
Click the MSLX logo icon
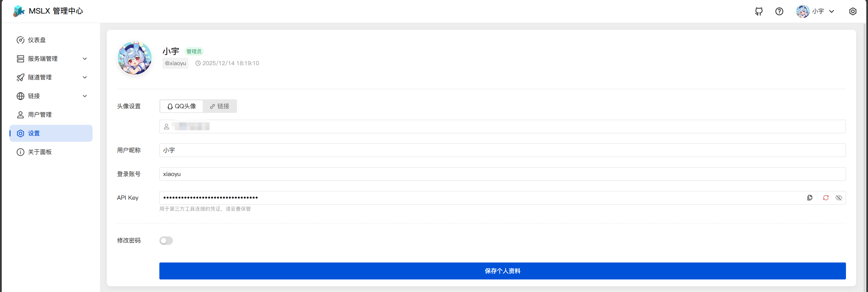tap(19, 11)
